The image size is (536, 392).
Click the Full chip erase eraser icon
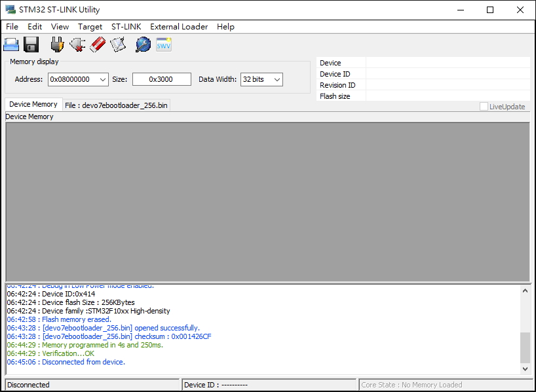98,45
